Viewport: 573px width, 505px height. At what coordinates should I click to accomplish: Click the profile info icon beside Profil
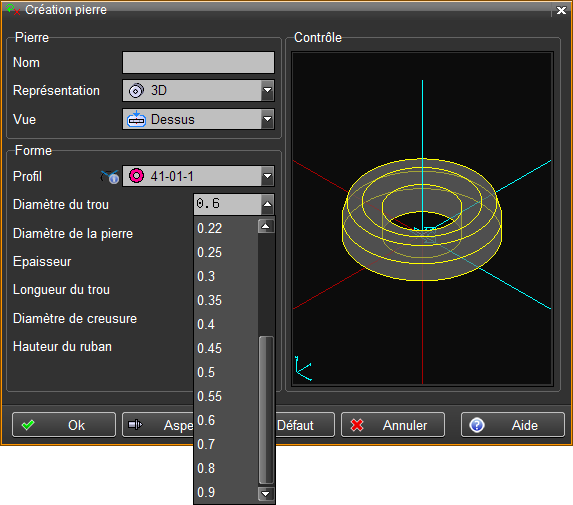click(x=110, y=176)
